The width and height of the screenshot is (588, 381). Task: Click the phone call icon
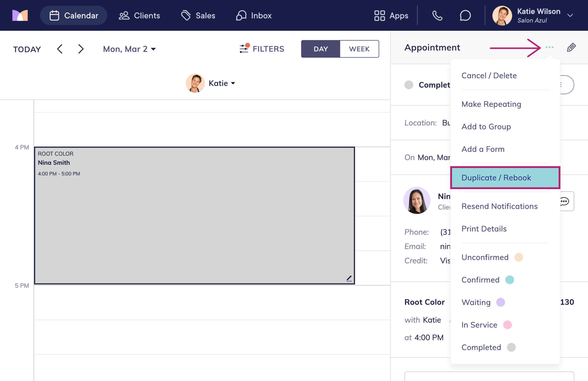[437, 16]
